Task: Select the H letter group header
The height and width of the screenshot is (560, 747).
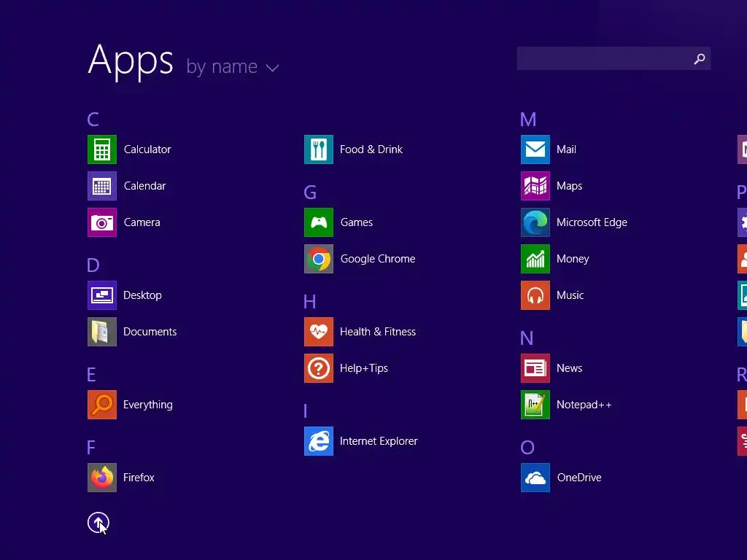Action: click(x=309, y=301)
